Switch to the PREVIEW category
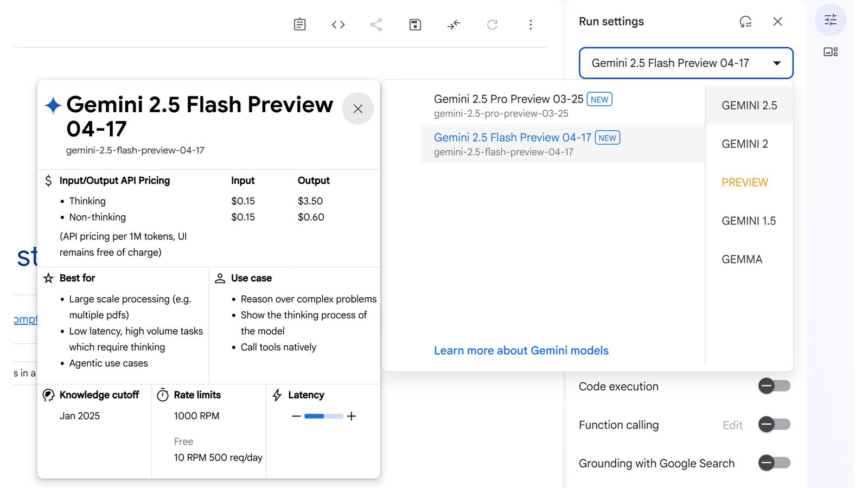Viewport: 868px width, 488px height. pos(749,183)
